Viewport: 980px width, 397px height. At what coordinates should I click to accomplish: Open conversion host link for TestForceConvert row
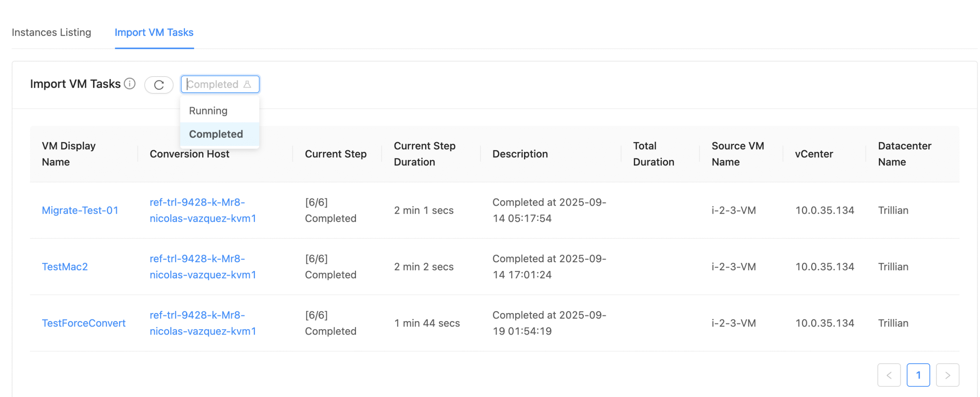[x=202, y=323]
